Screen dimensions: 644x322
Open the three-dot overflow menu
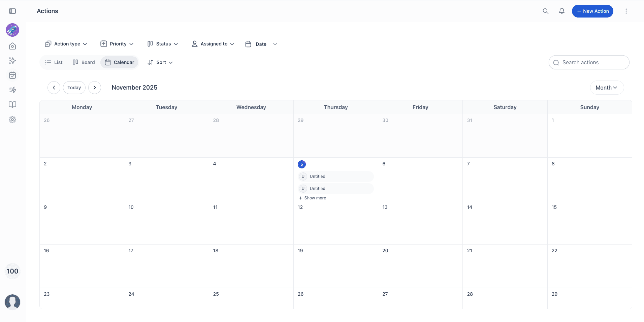coord(626,11)
